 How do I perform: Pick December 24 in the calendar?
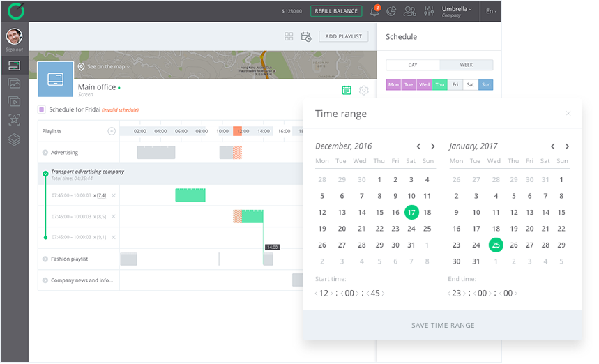(411, 229)
